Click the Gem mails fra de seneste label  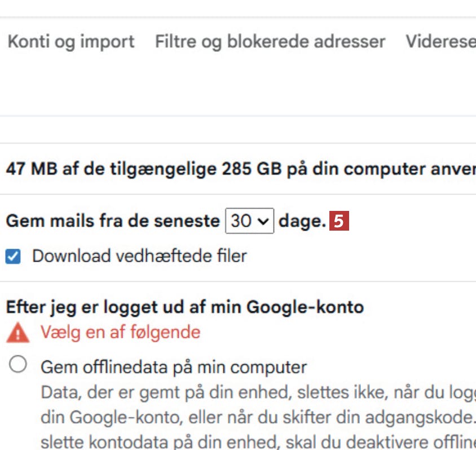[112, 221]
